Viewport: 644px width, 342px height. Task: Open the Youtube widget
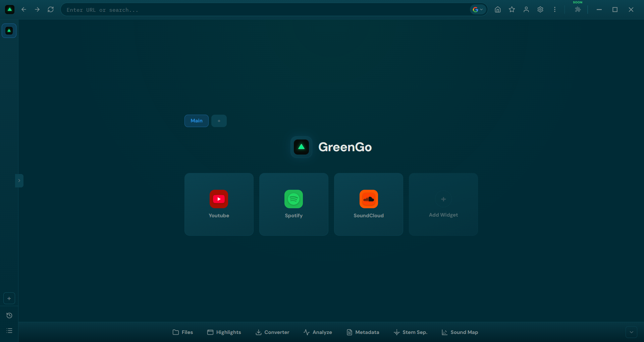click(219, 204)
